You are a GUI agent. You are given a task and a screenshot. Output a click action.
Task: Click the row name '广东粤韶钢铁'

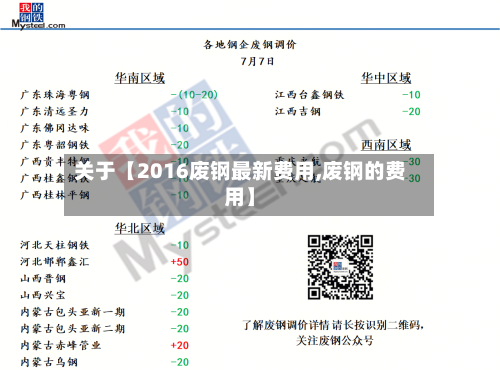tap(55, 145)
